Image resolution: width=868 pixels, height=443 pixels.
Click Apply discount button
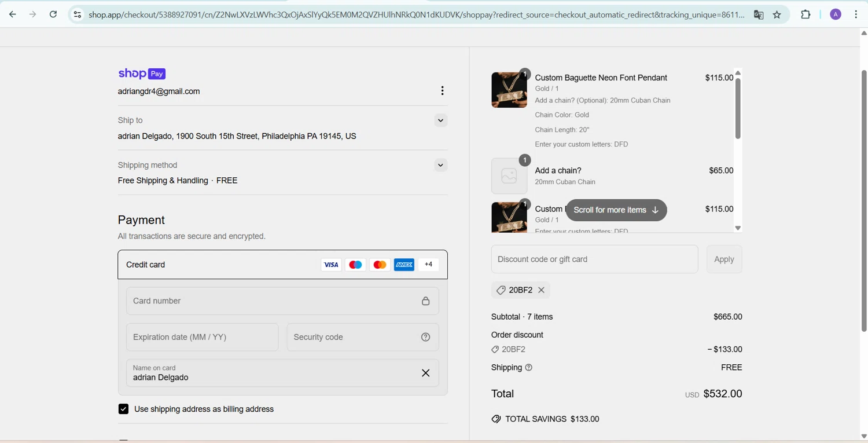724,259
